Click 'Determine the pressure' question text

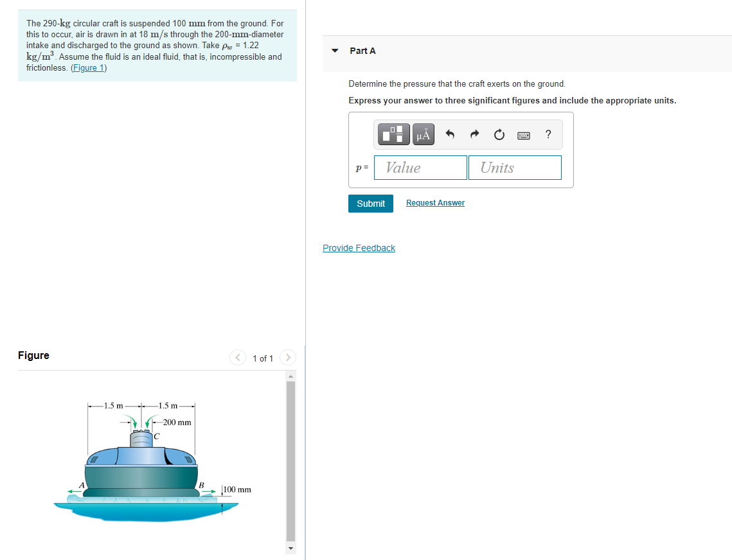456,84
